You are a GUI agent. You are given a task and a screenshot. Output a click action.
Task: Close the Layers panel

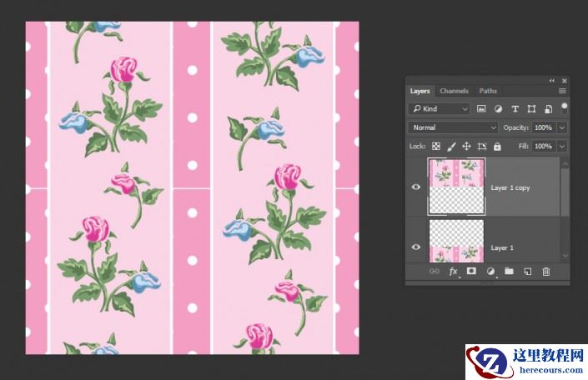click(565, 81)
